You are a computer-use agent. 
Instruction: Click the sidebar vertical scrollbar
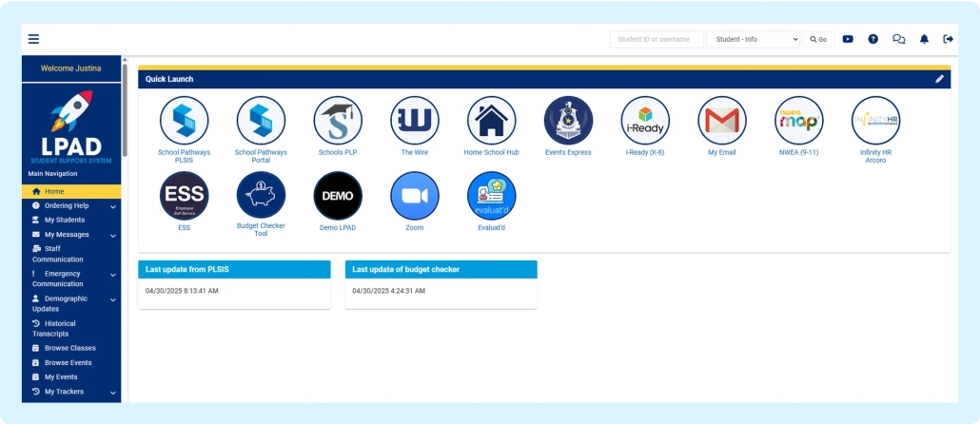click(x=125, y=109)
